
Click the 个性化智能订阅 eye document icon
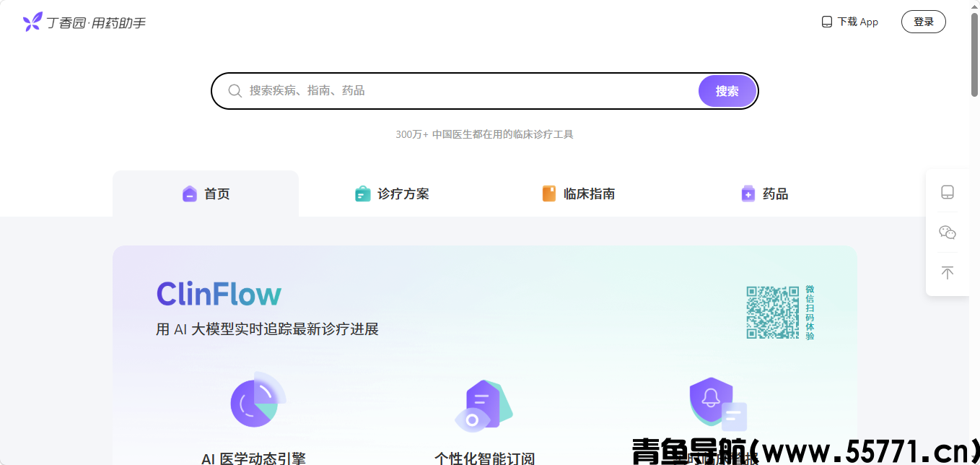[x=484, y=406]
